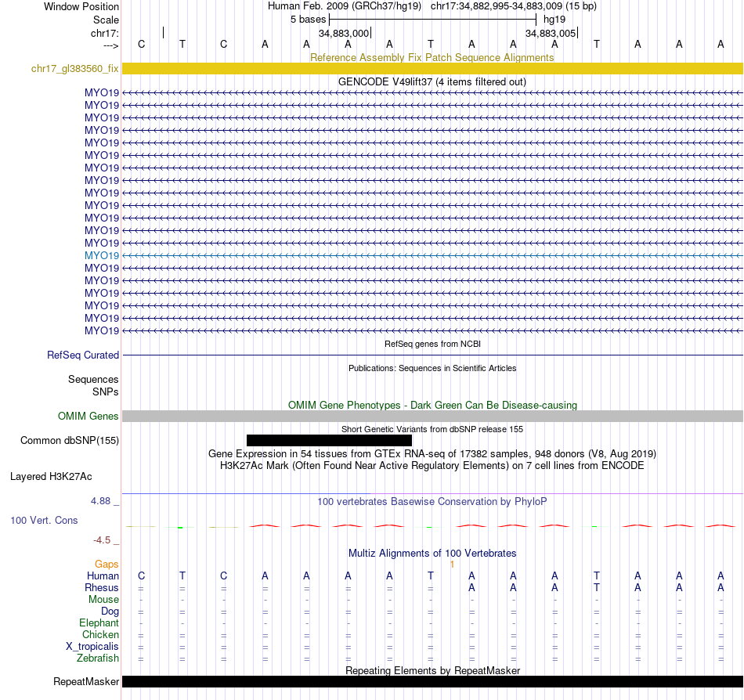
Task: Click the -4.5 lower scale value
Action: click(x=102, y=540)
